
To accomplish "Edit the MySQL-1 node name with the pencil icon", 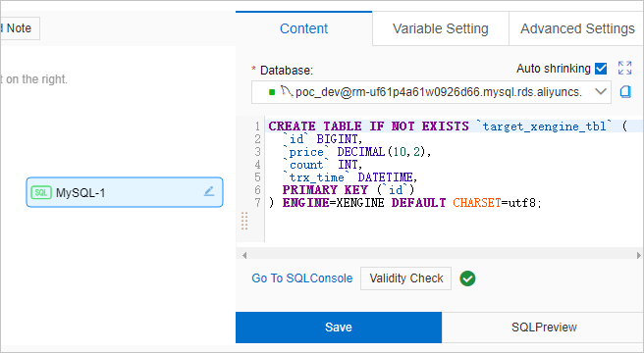I will [209, 191].
